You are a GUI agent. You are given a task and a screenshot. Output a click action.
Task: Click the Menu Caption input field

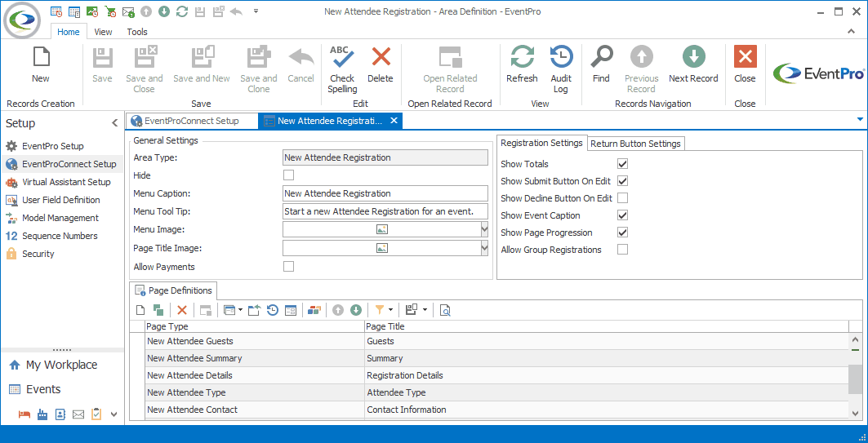pyautogui.click(x=385, y=193)
